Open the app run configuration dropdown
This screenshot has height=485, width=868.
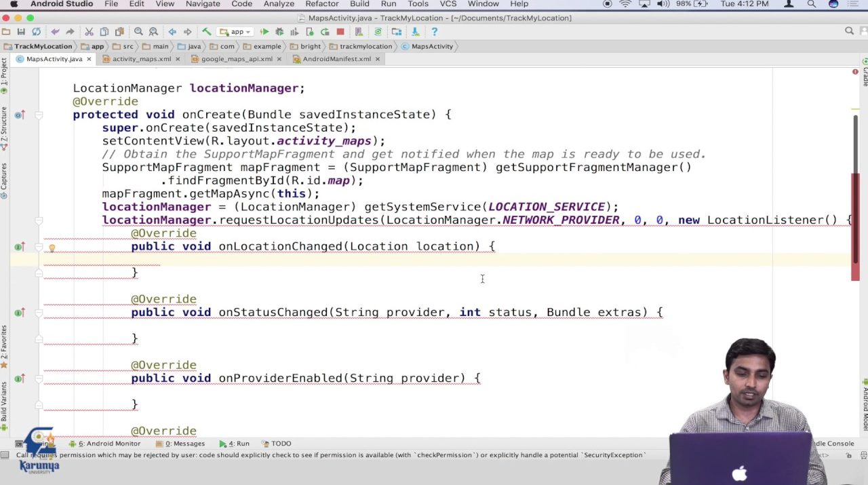pos(235,32)
